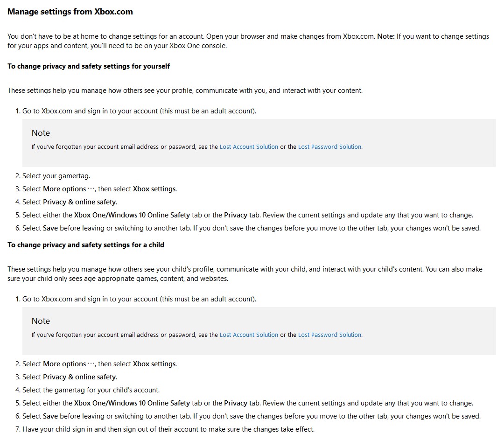Click heading 'To change privacy and safety settings for a child'
Viewport: 504px width, 440px height.
(86, 245)
